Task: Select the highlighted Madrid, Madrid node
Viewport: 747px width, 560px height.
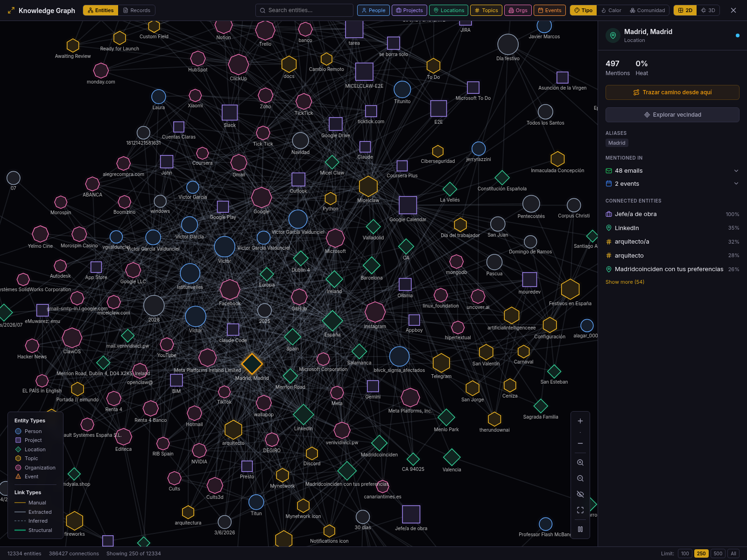Action: click(x=252, y=364)
